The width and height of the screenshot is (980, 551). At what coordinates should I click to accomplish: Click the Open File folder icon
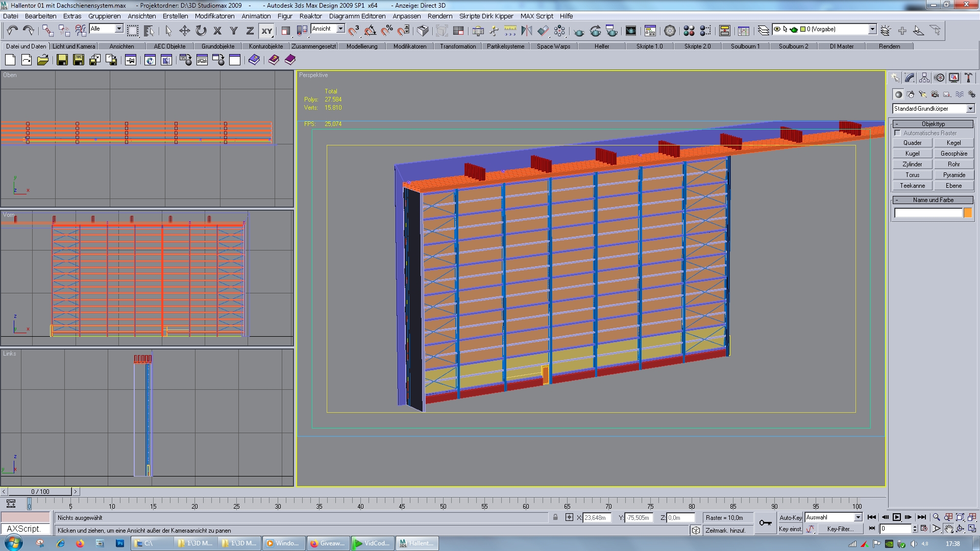pos(43,60)
